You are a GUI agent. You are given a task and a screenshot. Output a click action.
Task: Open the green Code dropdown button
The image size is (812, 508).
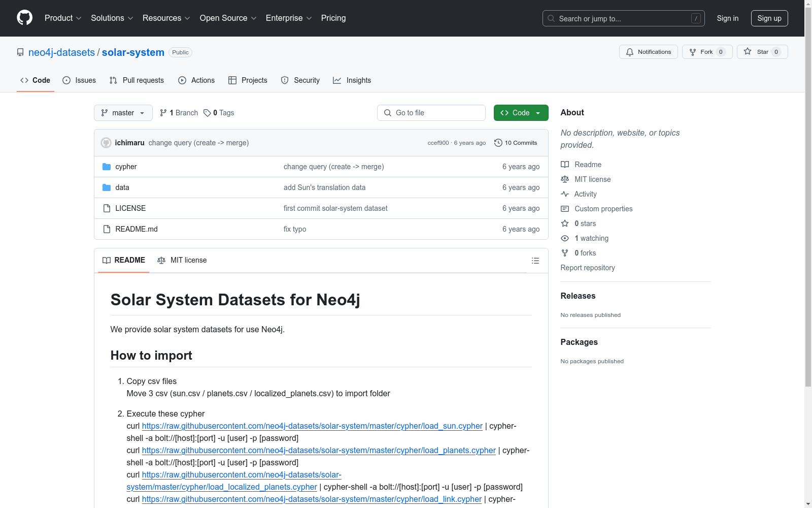click(x=521, y=113)
